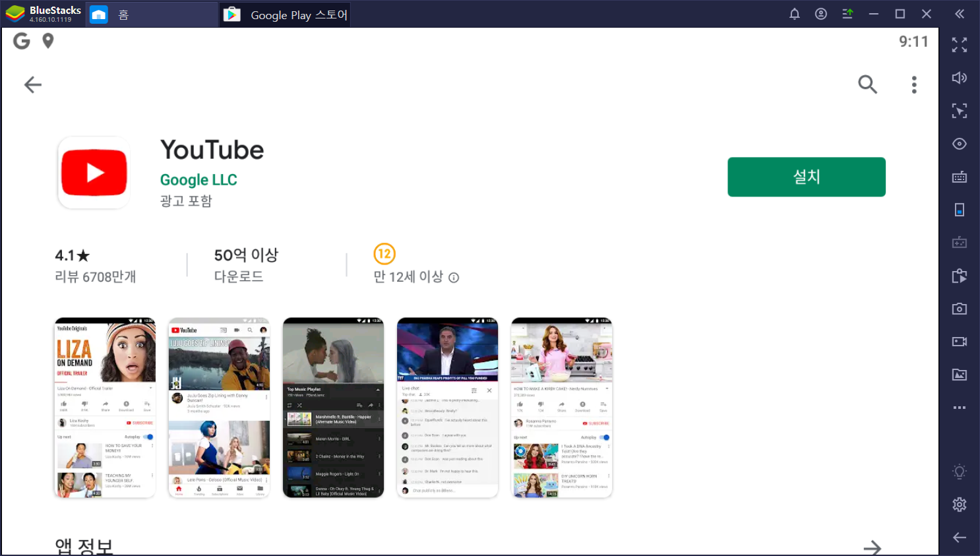Open the Kirby Cake baking screenshot
The height and width of the screenshot is (556, 980).
point(561,408)
